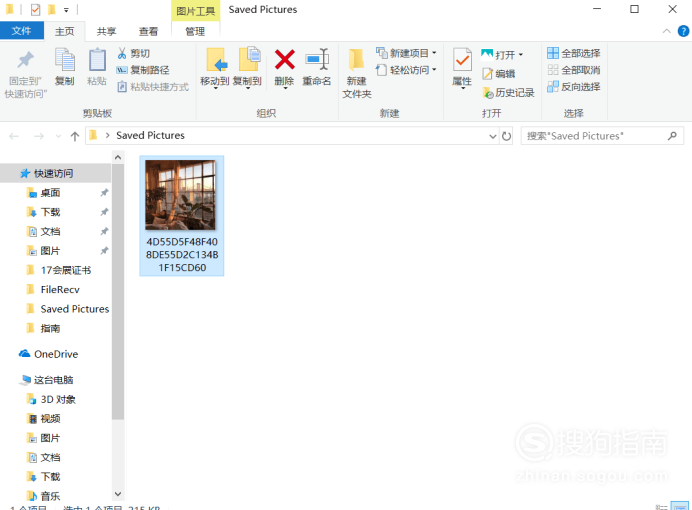Open file Properties (属性)
692x510 pixels.
tap(462, 68)
